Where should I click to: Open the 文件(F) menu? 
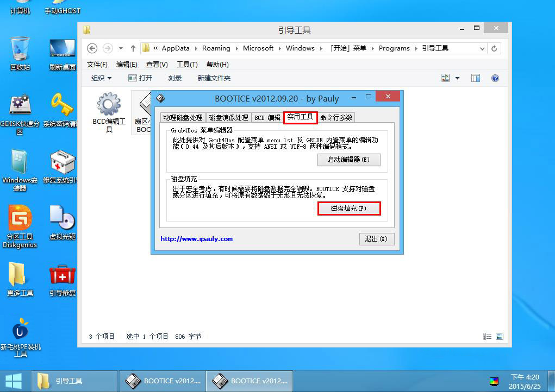pos(97,64)
